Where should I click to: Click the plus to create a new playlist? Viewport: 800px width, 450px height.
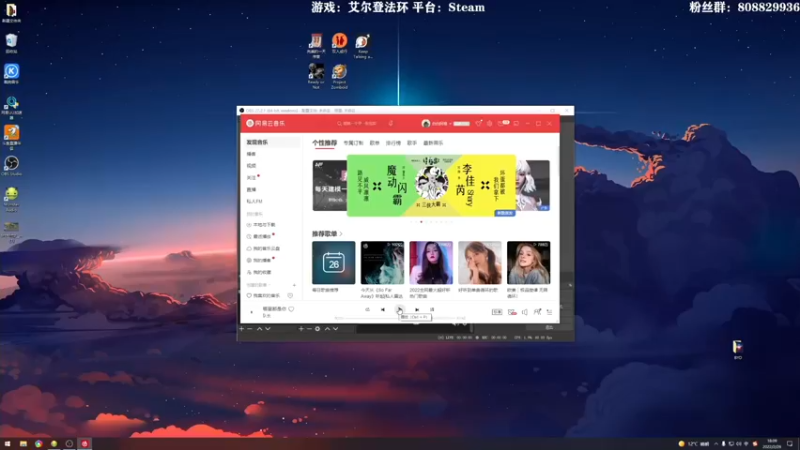[x=294, y=285]
